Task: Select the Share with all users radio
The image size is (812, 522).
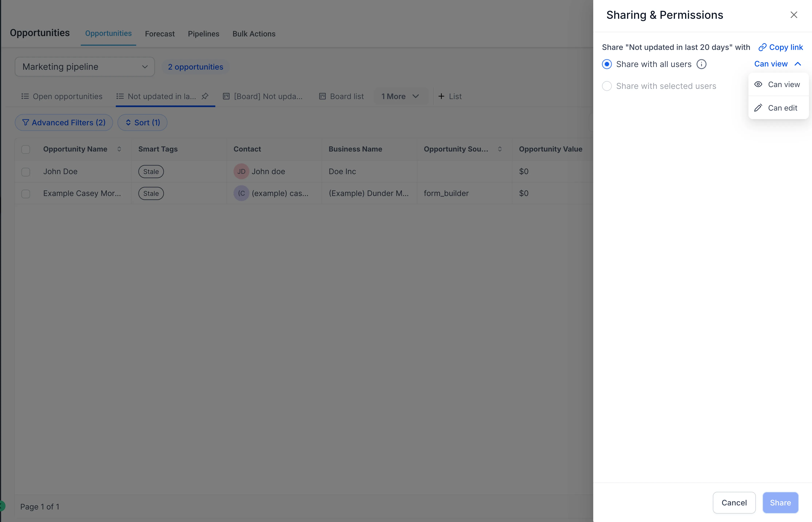Action: tap(607, 64)
